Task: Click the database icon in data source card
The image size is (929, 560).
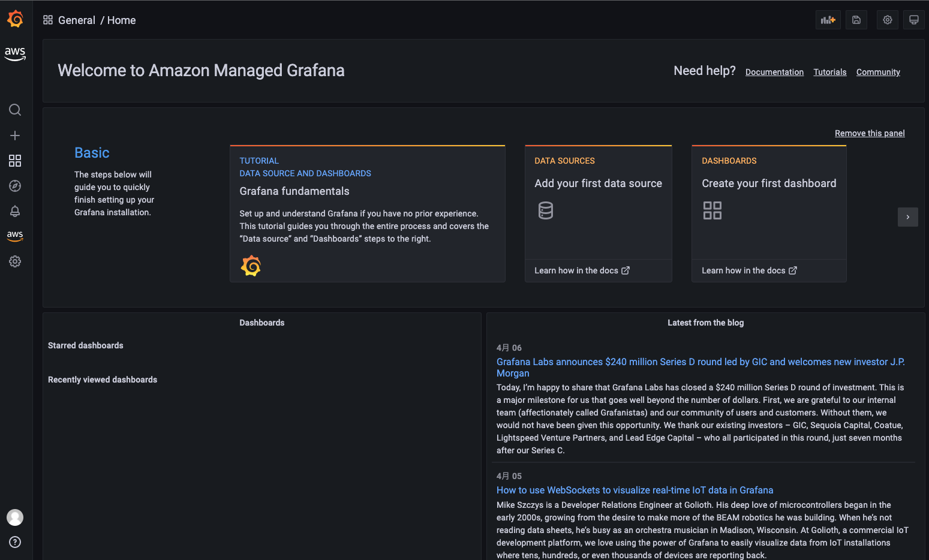Action: pos(546,210)
